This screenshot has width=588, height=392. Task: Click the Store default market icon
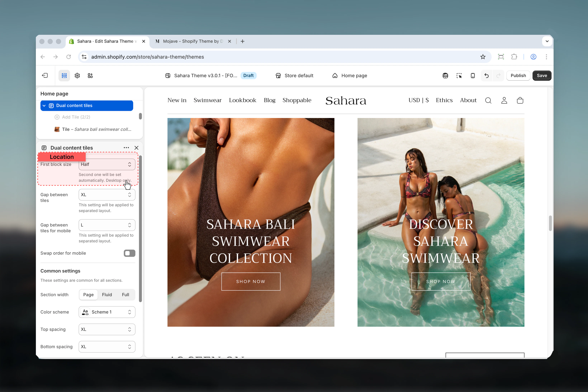click(x=278, y=75)
